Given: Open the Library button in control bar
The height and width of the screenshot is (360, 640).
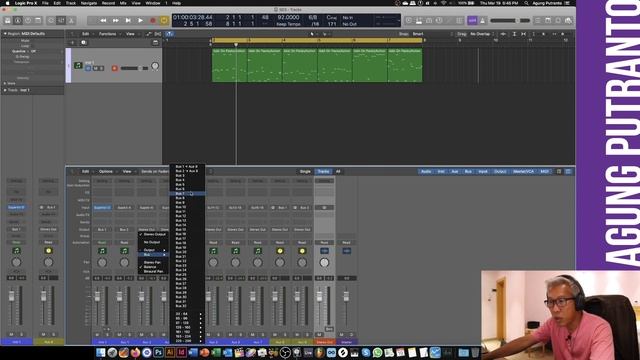Looking at the screenshot, I should [x=7, y=20].
